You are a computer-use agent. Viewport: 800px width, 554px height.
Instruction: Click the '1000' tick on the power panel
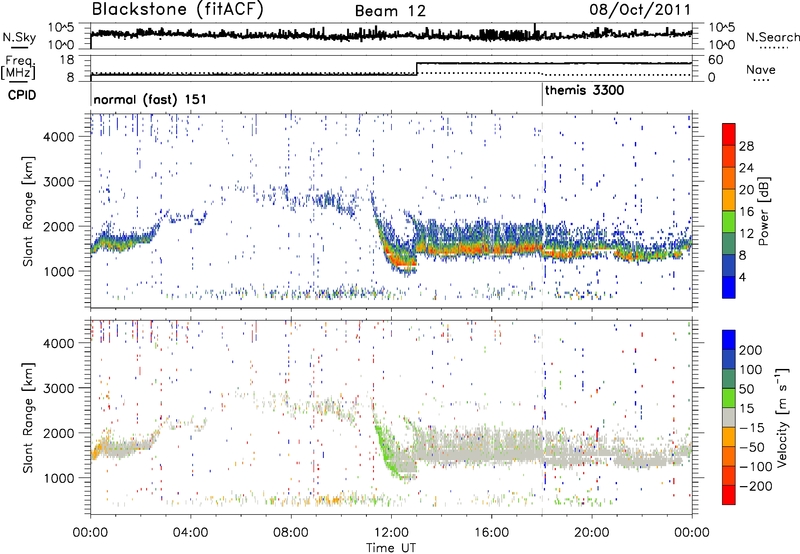coord(59,271)
